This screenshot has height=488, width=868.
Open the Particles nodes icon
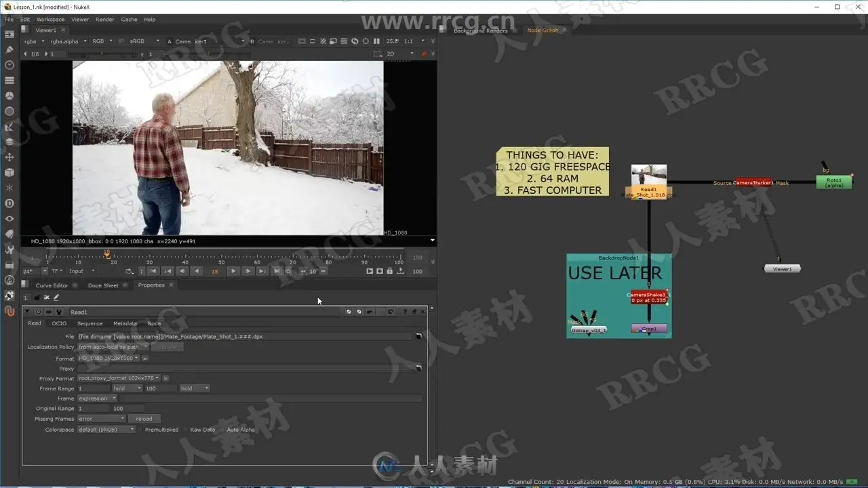(x=9, y=188)
